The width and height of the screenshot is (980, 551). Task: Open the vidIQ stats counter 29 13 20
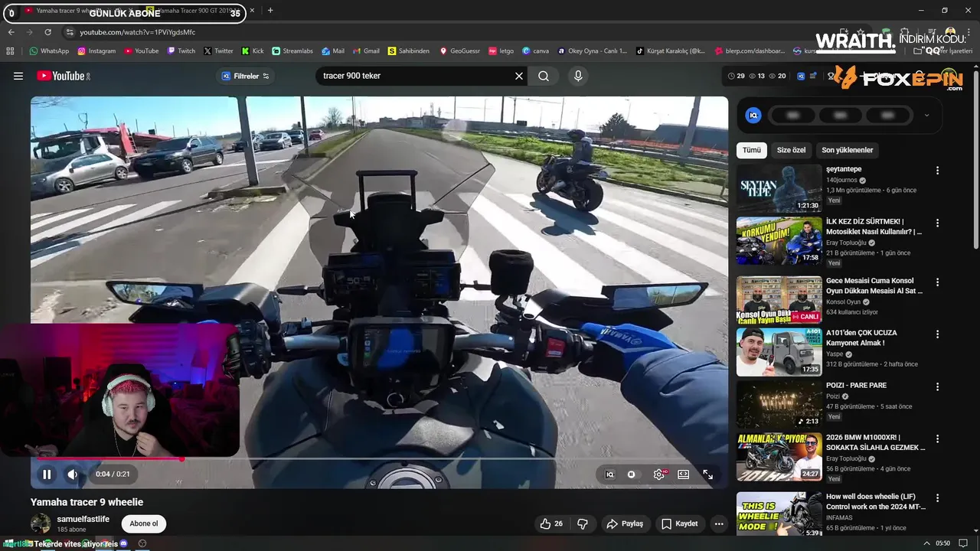tap(756, 76)
